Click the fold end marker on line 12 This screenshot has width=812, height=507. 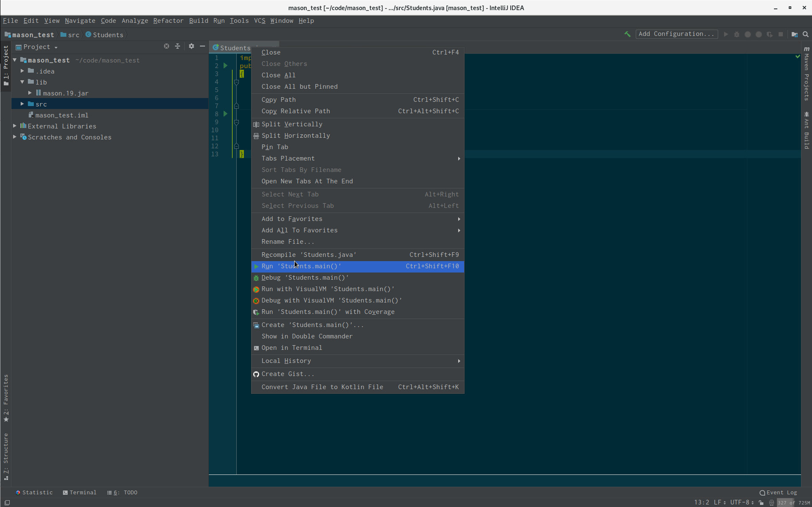coord(237,146)
